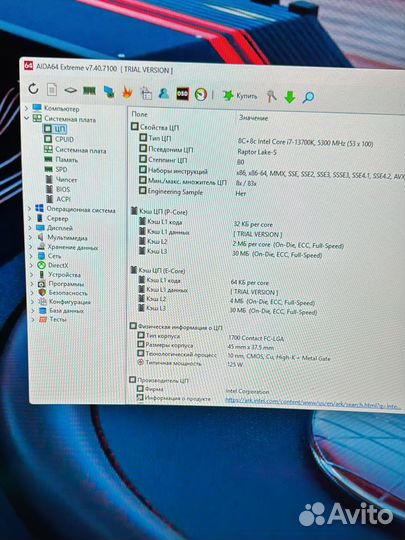The height and width of the screenshot is (540, 405).
Task: Select Программы in the tree
Action: [61, 284]
